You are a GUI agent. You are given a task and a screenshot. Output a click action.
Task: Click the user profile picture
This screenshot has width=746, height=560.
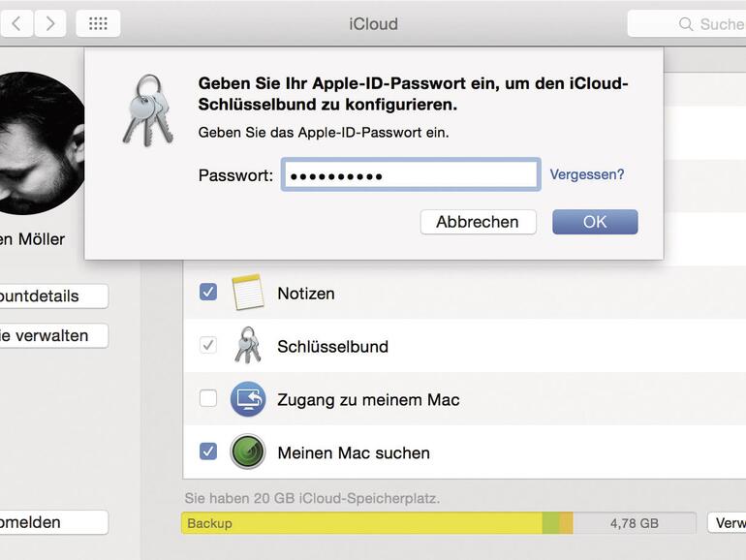[37, 143]
